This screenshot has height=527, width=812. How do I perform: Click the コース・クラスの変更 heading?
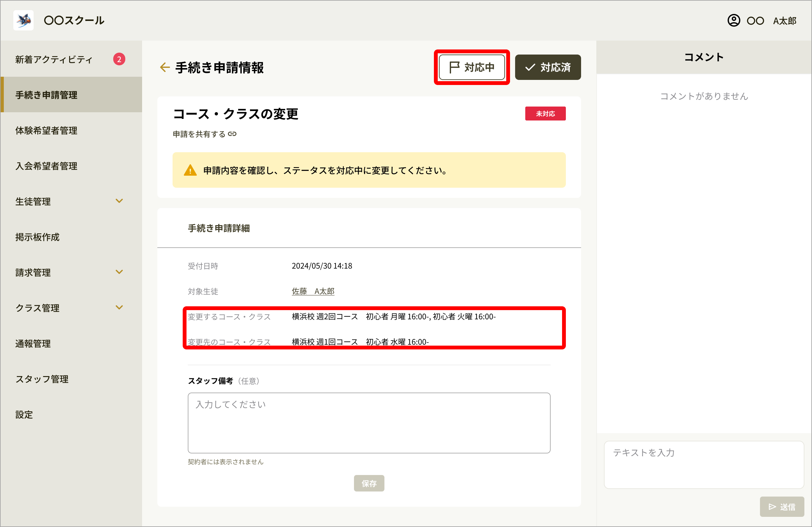click(x=235, y=114)
